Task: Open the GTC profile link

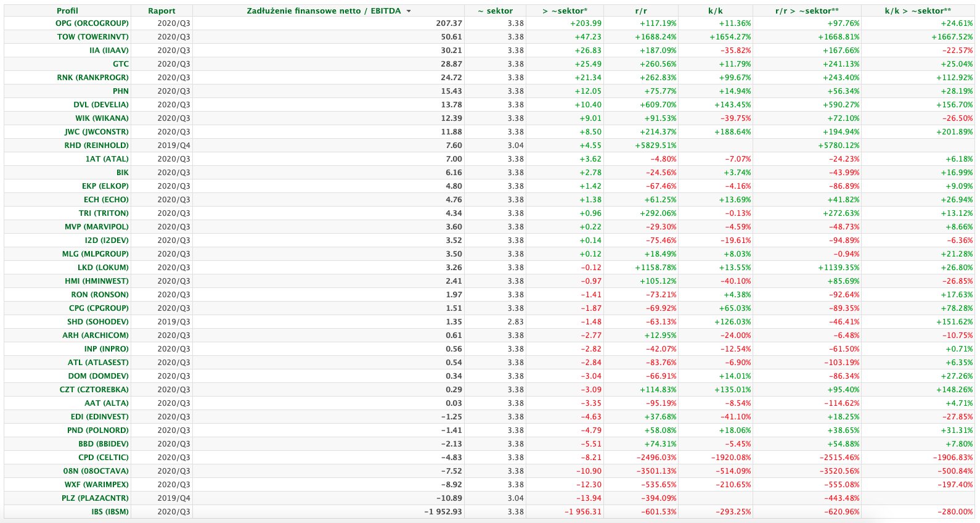Action: click(x=121, y=64)
